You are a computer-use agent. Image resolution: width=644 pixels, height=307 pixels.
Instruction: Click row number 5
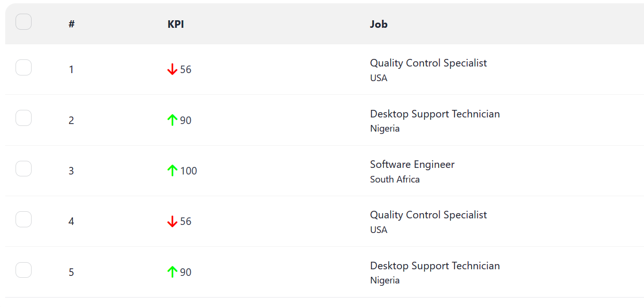(x=72, y=273)
